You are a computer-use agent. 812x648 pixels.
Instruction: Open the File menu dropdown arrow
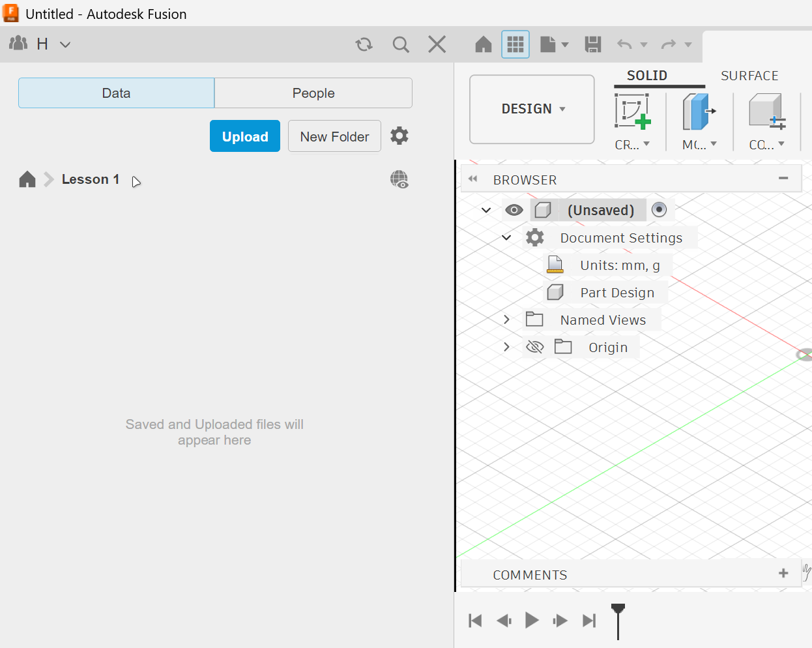[x=565, y=45]
